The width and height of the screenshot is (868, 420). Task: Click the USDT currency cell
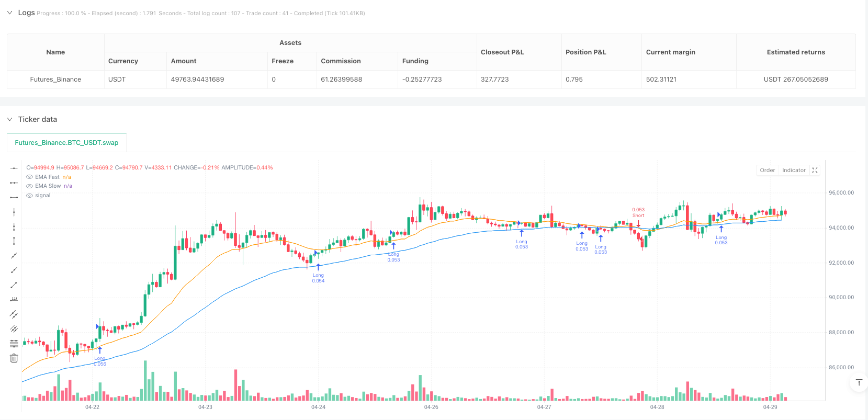coord(136,80)
